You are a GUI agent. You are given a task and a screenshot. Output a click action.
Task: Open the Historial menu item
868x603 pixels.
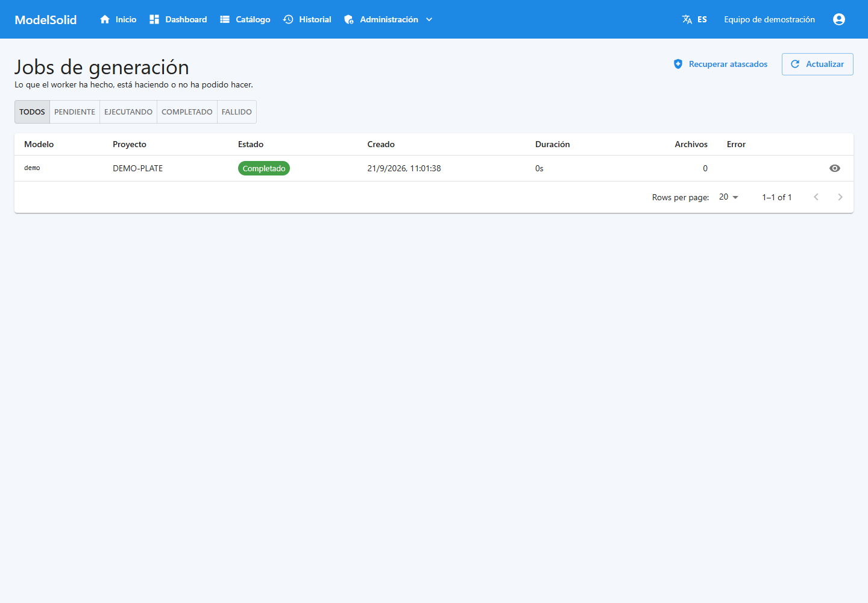click(x=307, y=19)
